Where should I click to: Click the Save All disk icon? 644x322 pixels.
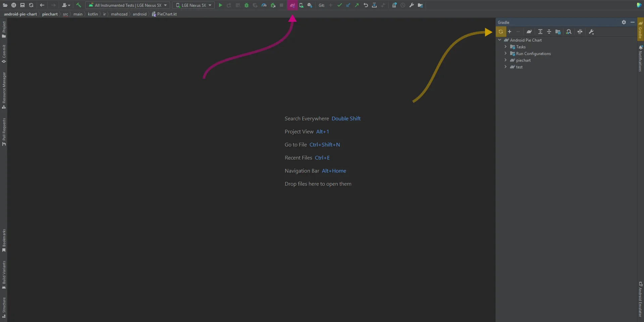[x=22, y=5]
